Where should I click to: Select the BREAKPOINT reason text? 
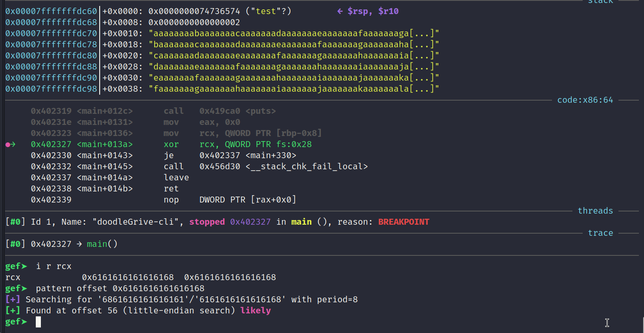[404, 222]
